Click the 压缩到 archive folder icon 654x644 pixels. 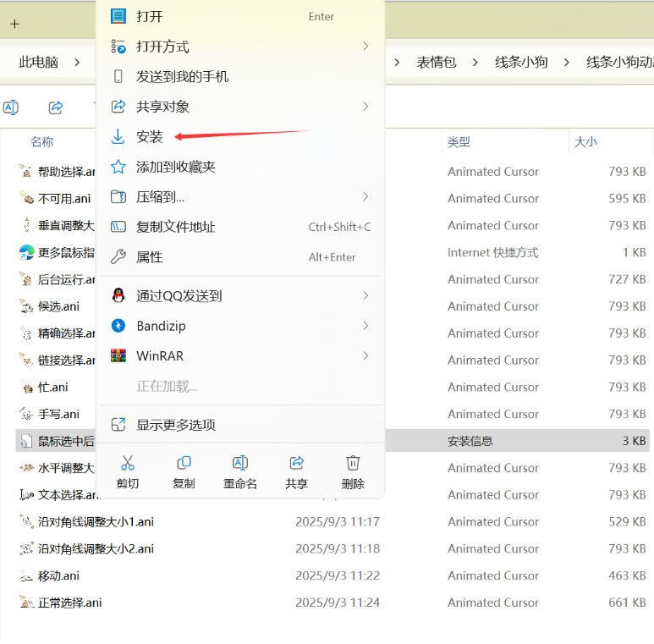[118, 196]
